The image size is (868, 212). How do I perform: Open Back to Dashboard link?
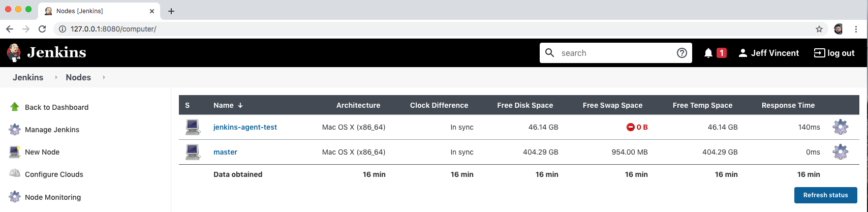(x=56, y=107)
